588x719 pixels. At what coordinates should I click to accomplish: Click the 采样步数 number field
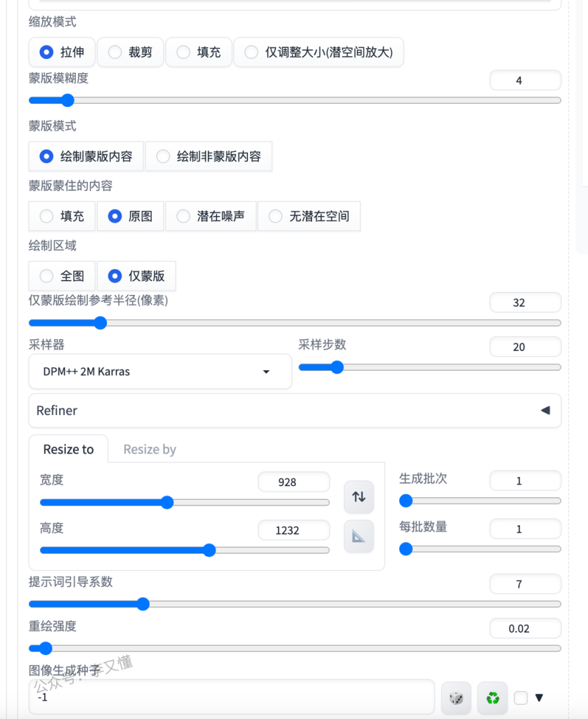tap(525, 347)
